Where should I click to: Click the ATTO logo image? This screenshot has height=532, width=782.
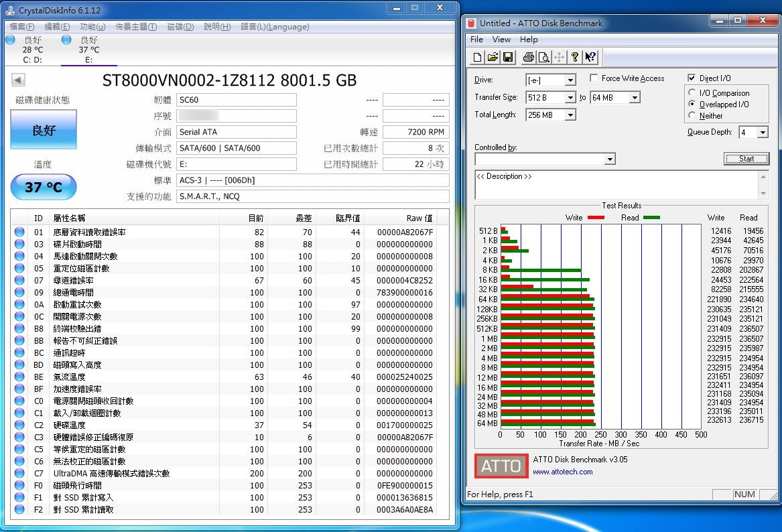501,466
